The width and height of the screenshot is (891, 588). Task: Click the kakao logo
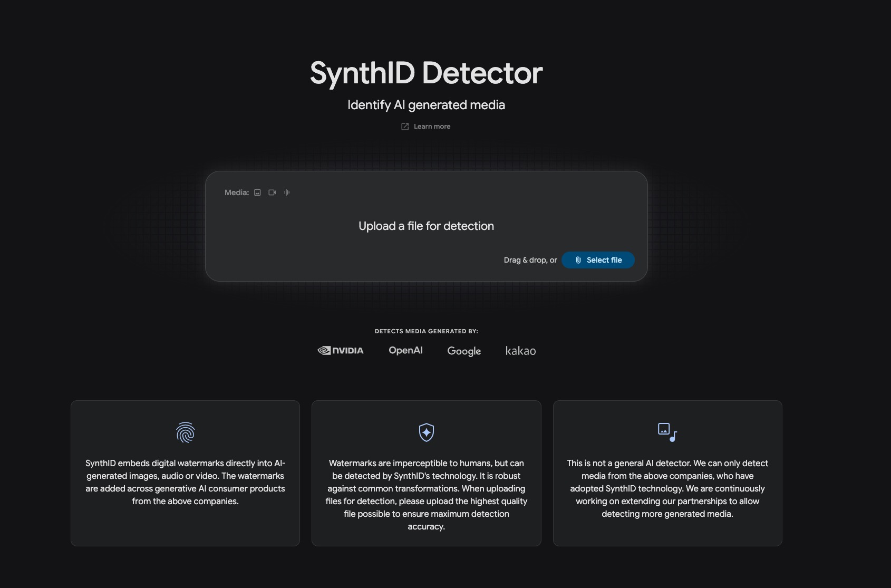(x=520, y=351)
